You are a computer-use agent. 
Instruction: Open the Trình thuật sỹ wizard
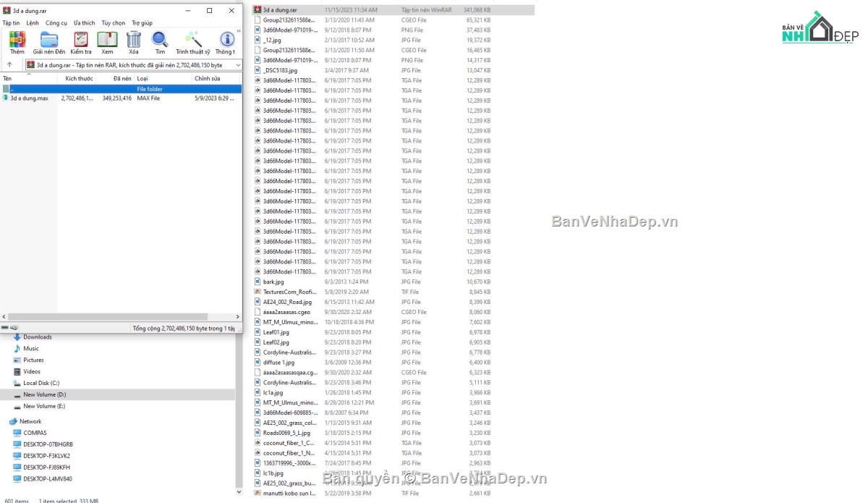(x=192, y=42)
